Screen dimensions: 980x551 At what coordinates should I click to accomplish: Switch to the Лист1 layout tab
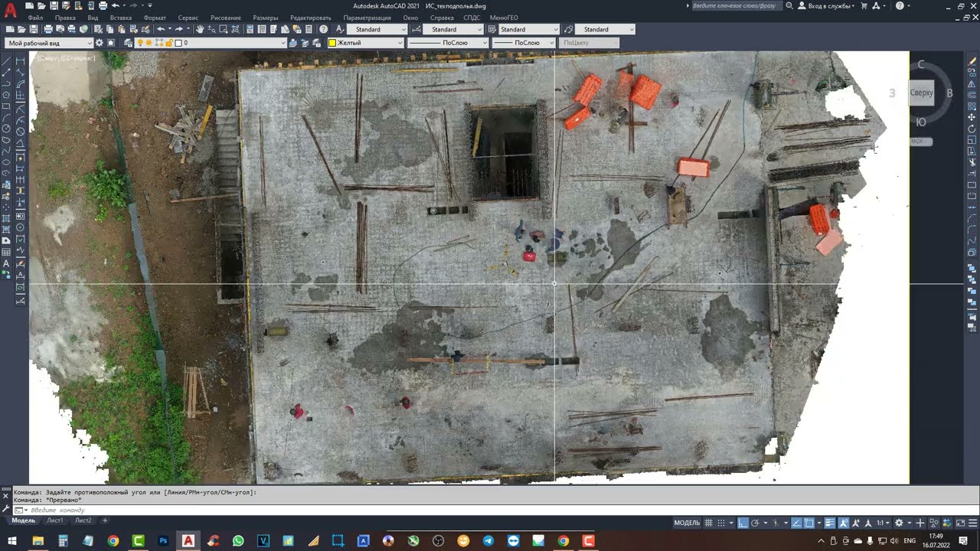pyautogui.click(x=55, y=520)
